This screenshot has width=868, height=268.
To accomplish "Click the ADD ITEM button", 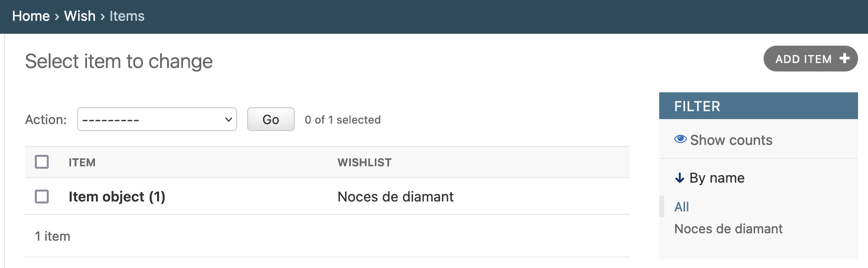I will point(810,59).
